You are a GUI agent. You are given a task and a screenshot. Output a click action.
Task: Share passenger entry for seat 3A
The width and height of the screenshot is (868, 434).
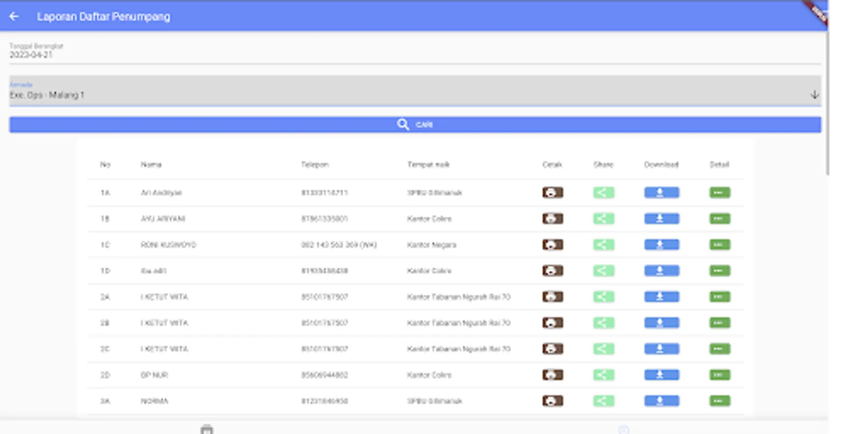click(604, 401)
